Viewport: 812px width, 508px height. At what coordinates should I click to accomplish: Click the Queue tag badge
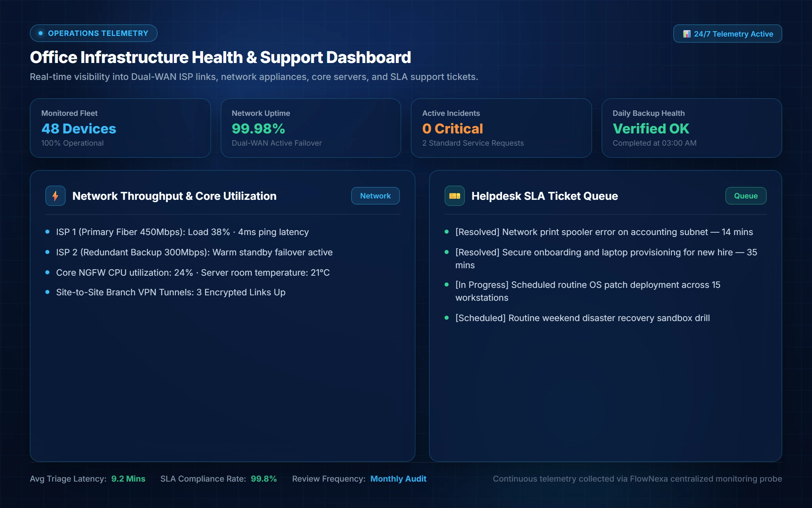click(x=746, y=196)
